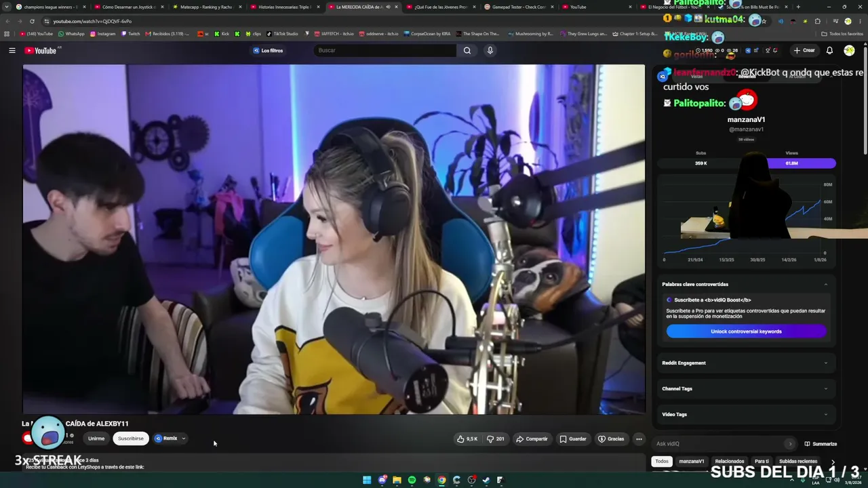Switch to Gamepad Tester tab

point(519,7)
